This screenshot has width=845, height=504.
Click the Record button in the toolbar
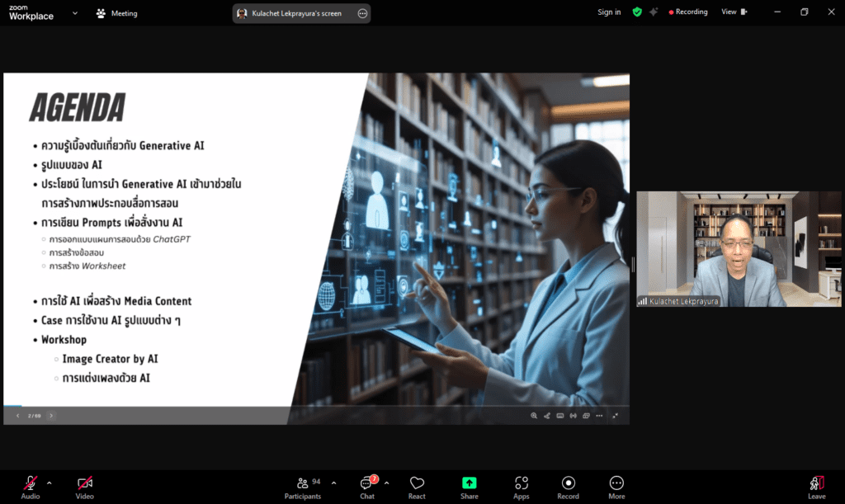568,487
